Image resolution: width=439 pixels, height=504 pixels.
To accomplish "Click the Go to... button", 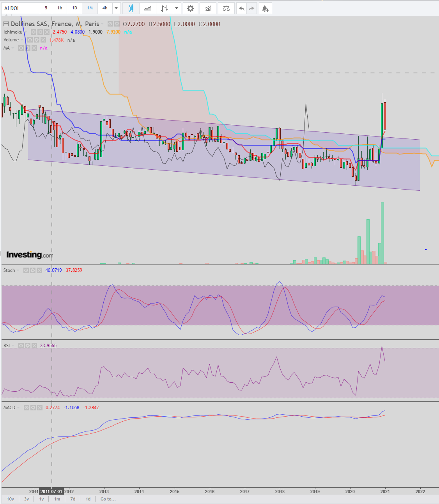I will 108,499.
